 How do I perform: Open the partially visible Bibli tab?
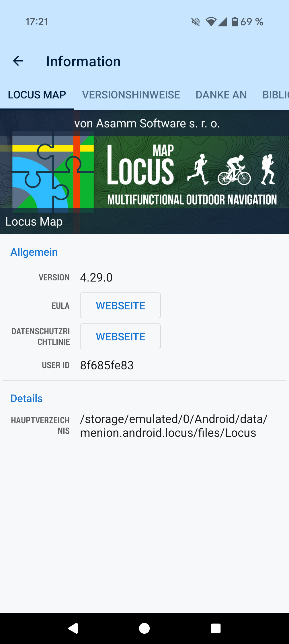(x=275, y=95)
